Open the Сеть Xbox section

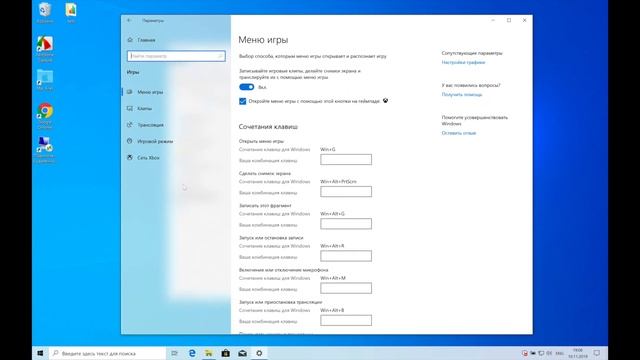pos(148,158)
